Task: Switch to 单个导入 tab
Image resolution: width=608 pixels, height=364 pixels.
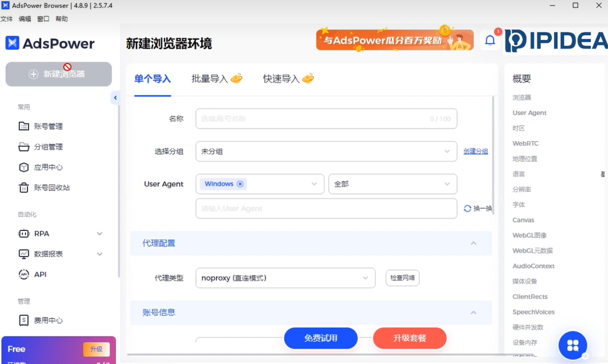Action: (x=153, y=79)
